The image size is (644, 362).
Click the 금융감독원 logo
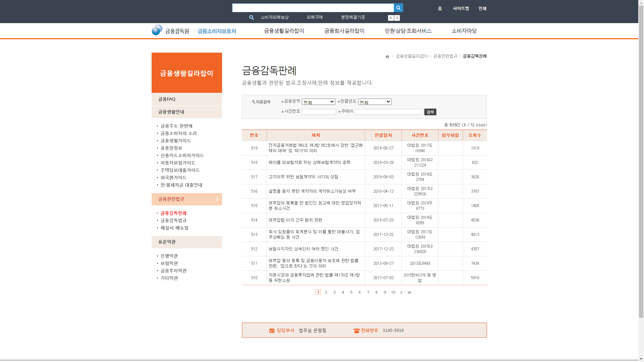[x=171, y=31]
